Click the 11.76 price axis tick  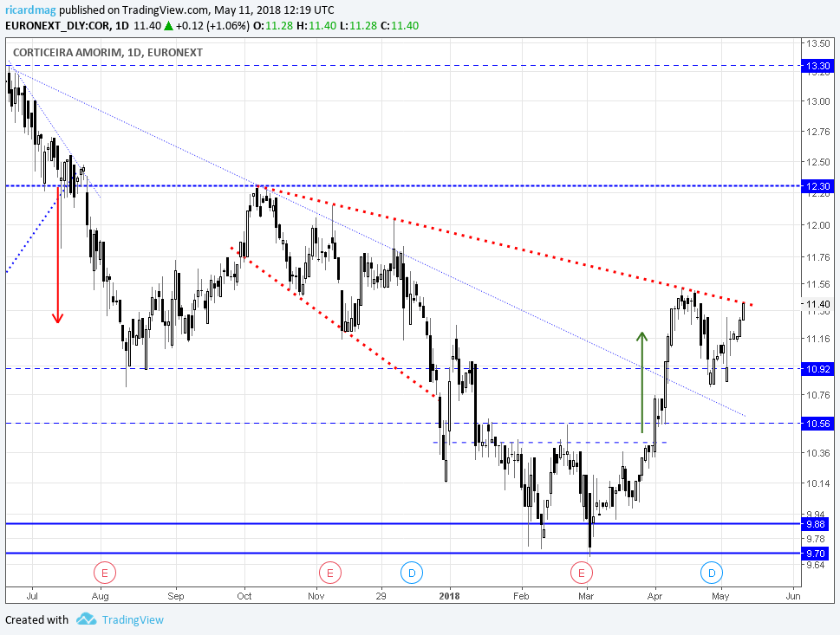(x=818, y=257)
